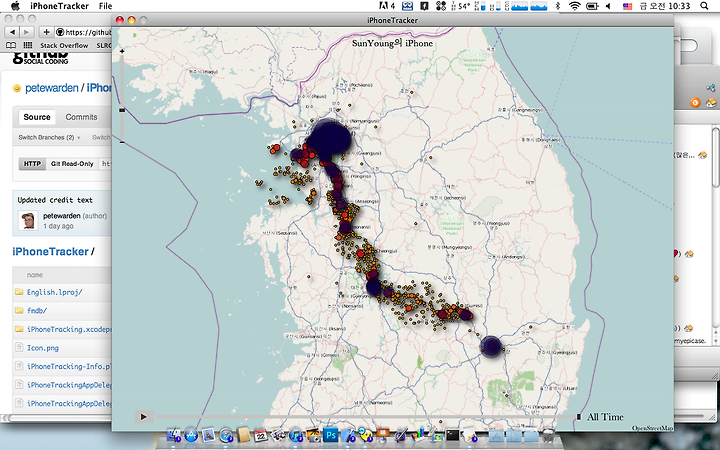Open the iPhoneTracker application menu
This screenshot has height=450, width=720.
(x=59, y=6)
